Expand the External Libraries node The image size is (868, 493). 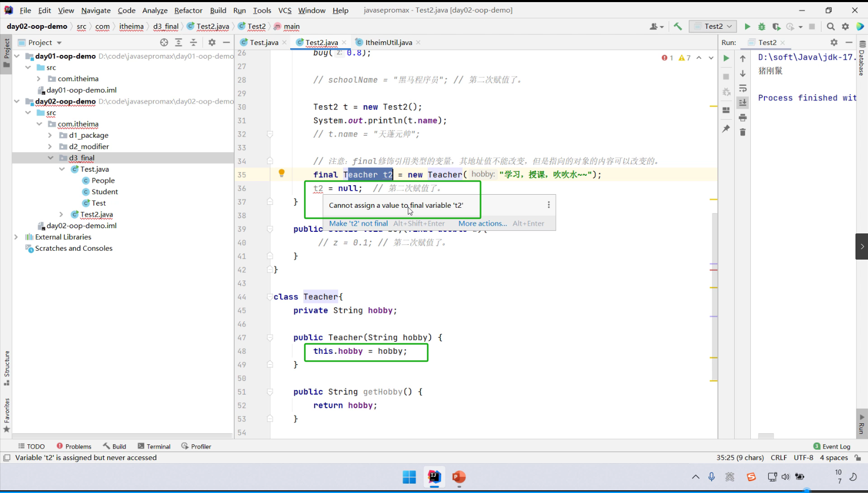pyautogui.click(x=16, y=237)
